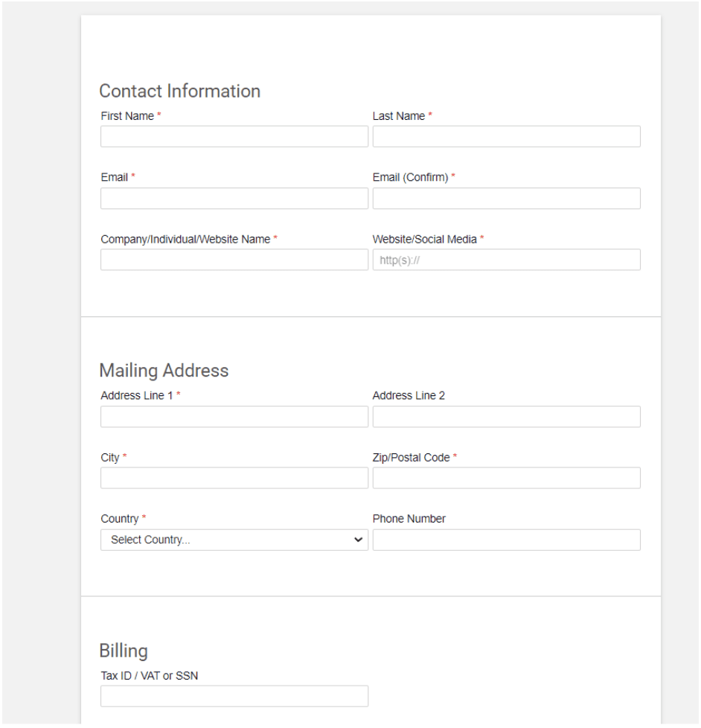Click the Address Line 1 field
701x728 pixels.
234,417
